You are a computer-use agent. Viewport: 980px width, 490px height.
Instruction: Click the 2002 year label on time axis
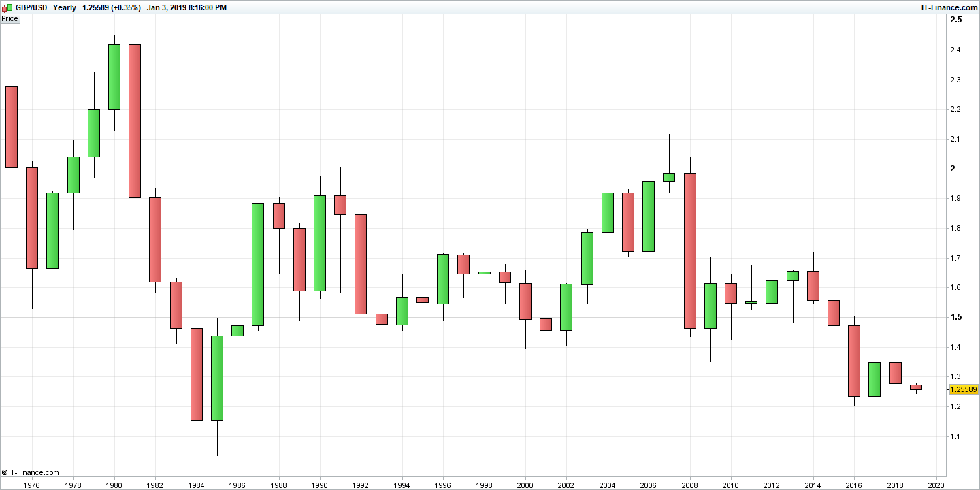(x=566, y=485)
